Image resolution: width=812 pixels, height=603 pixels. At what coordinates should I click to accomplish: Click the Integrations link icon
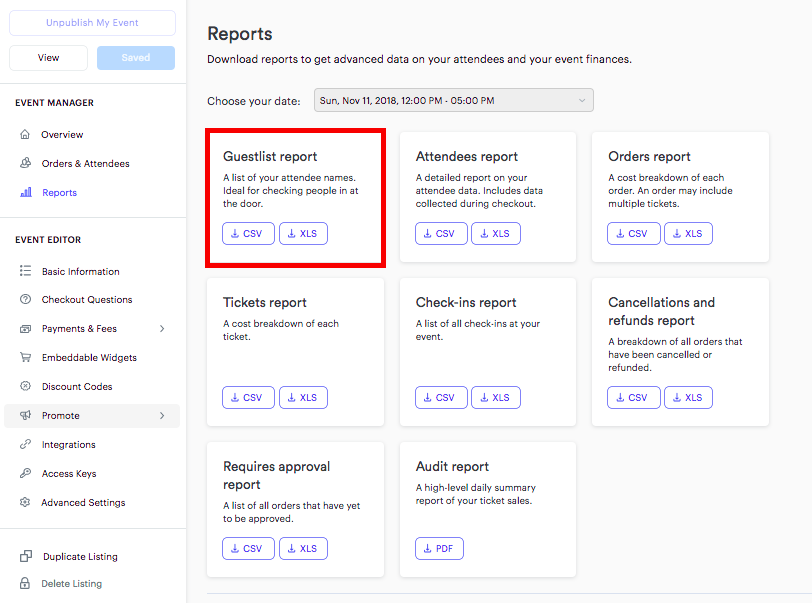[x=25, y=444]
